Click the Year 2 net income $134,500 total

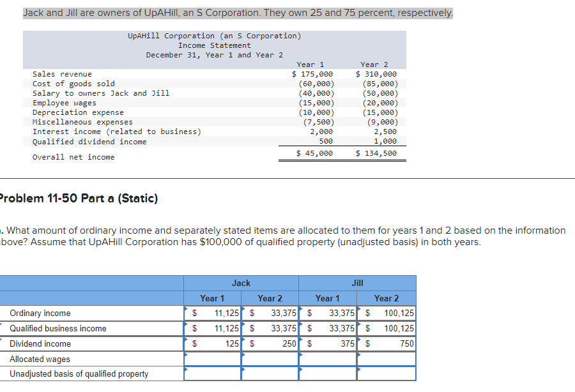(x=376, y=153)
